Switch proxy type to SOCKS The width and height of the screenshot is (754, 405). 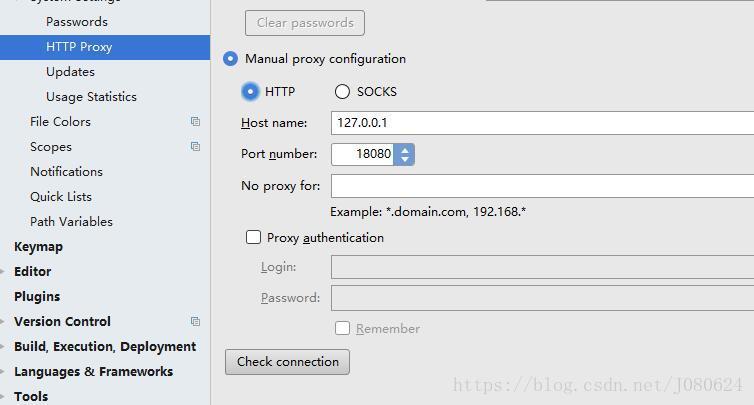pyautogui.click(x=343, y=92)
